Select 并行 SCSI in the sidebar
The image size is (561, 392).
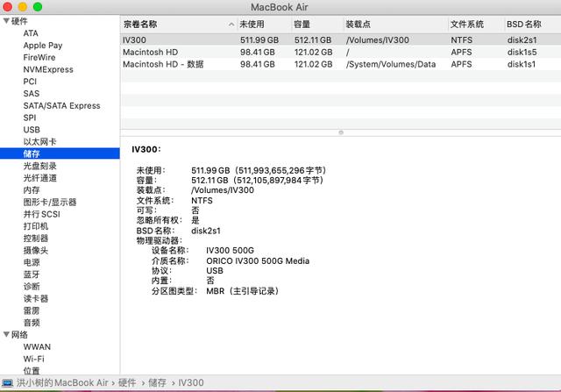pos(41,214)
